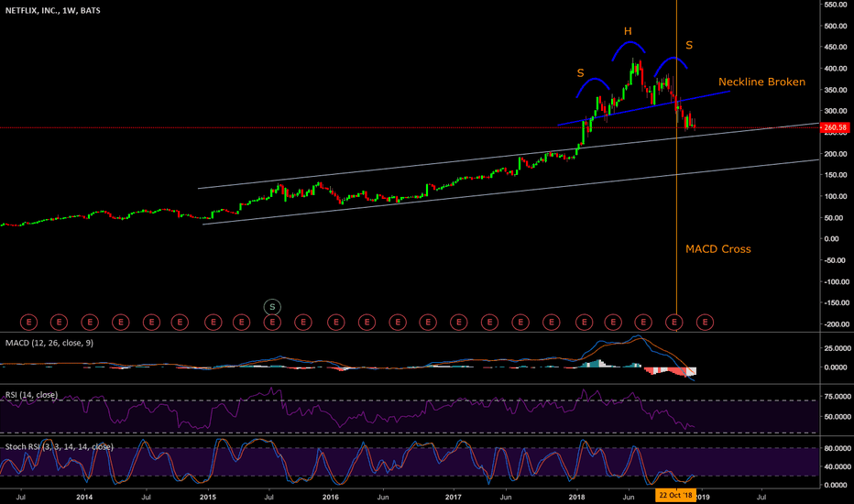Open the RSI (14, close) indicator legend

pyautogui.click(x=31, y=394)
